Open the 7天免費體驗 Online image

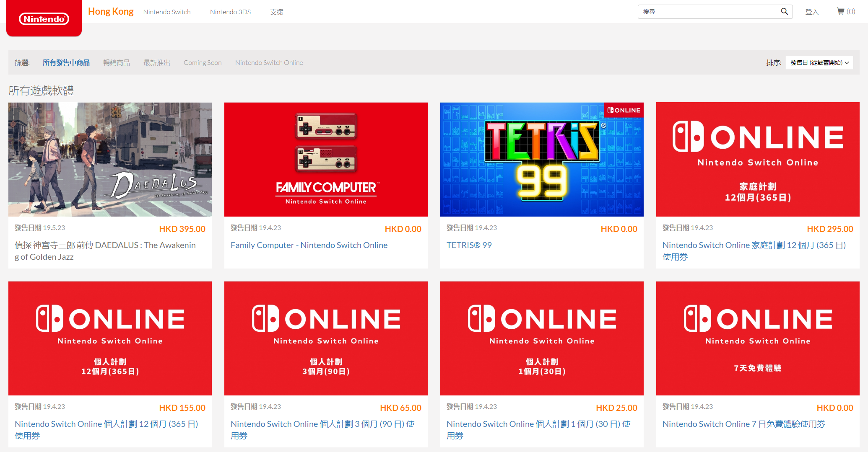coord(758,338)
